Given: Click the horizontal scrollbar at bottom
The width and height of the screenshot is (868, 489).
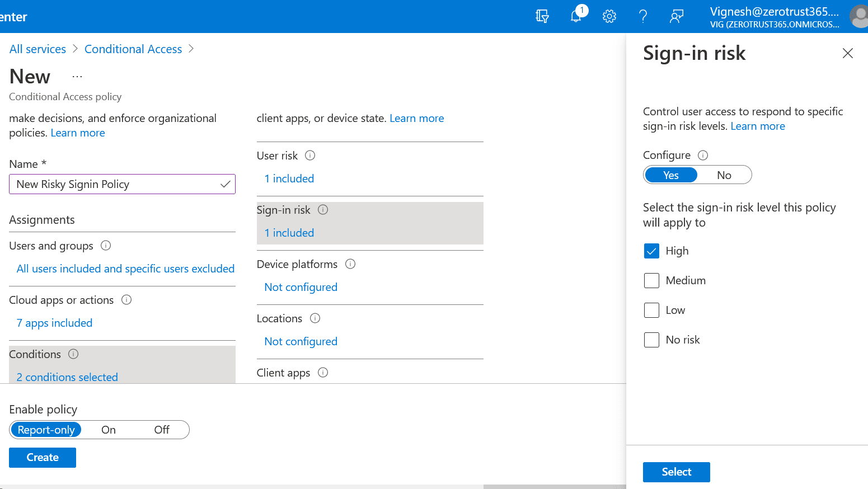Looking at the screenshot, I should tap(554, 487).
